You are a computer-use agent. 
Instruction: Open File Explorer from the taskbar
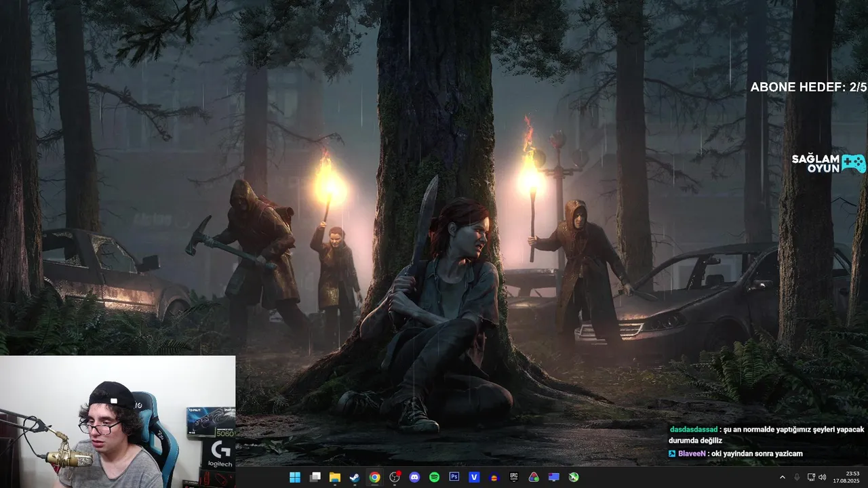click(335, 477)
